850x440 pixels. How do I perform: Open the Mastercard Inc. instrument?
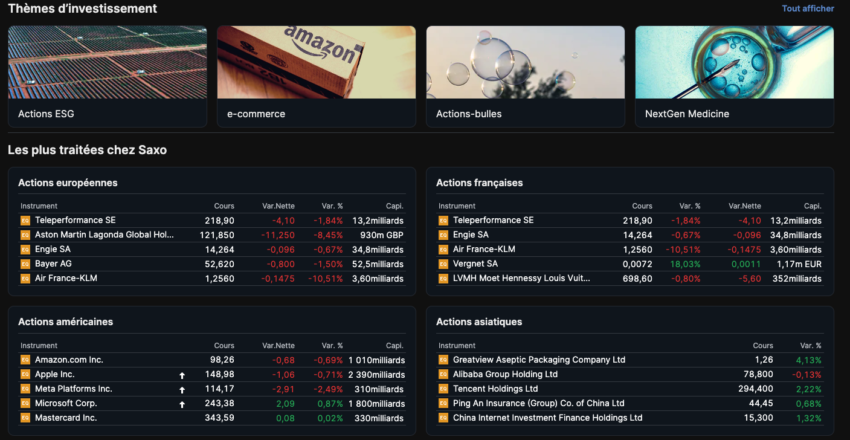click(x=66, y=418)
